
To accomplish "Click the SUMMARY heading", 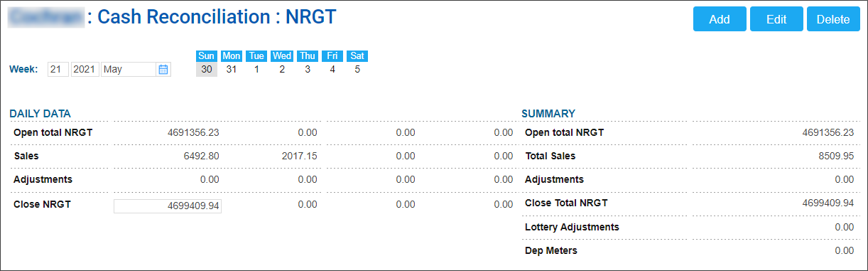I will (548, 113).
